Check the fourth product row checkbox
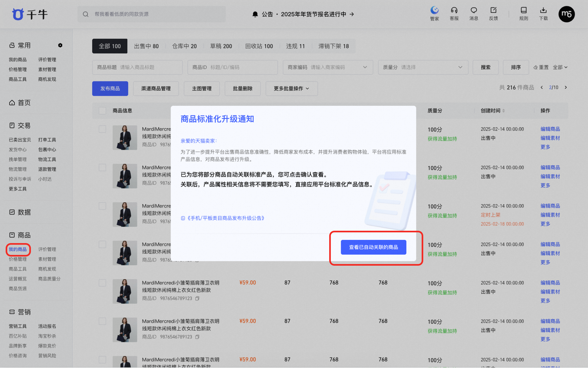The height and width of the screenshot is (368, 588). pyautogui.click(x=102, y=244)
